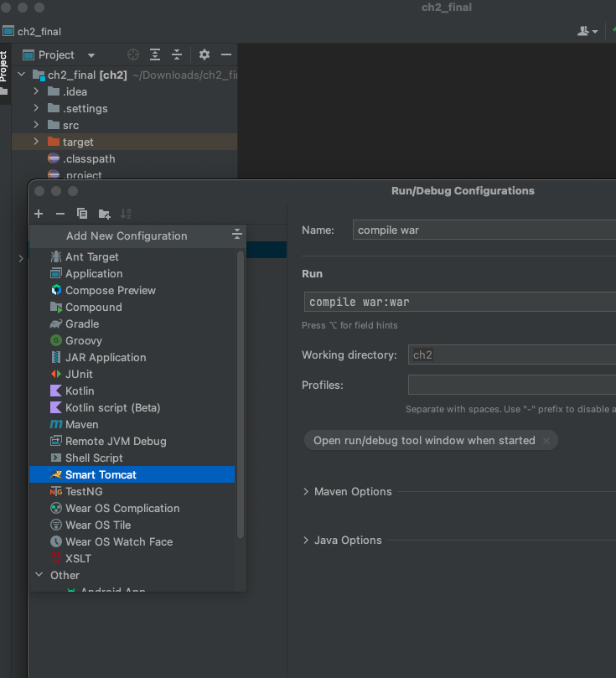Click the Collapse All icon in Project panel
This screenshot has height=678, width=616.
177,55
